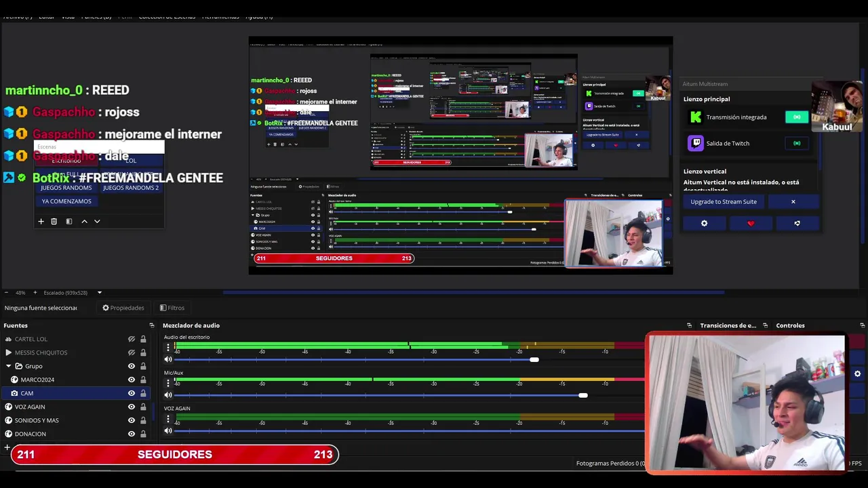Pop out the Fuentes dock
868x488 pixels.
click(x=152, y=325)
